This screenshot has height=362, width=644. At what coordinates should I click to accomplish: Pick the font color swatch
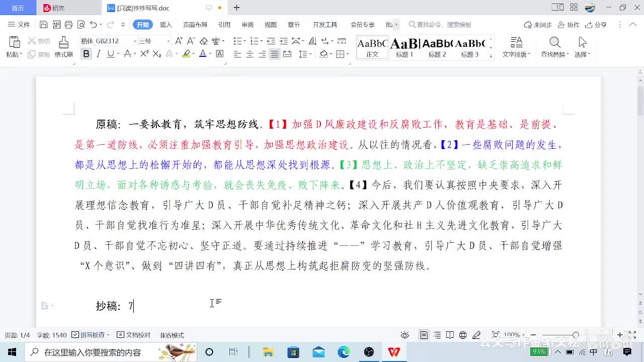(203, 54)
